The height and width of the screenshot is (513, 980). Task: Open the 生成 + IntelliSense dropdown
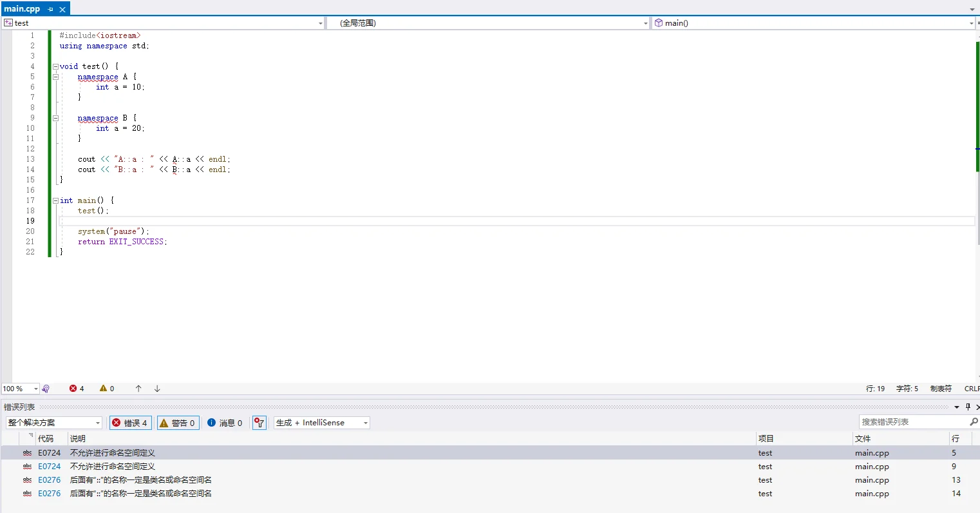(x=322, y=423)
